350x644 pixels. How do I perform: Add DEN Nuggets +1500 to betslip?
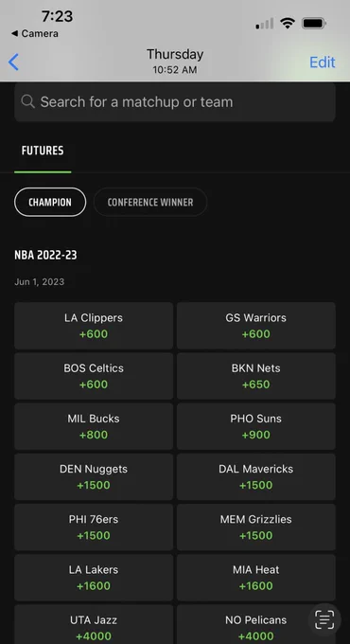pyautogui.click(x=94, y=476)
